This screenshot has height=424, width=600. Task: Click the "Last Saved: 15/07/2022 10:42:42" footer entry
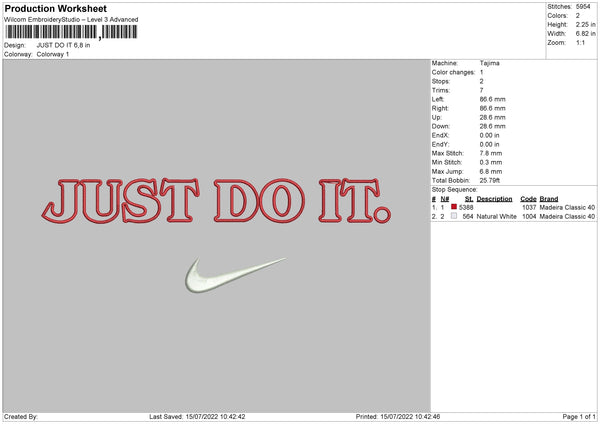[197, 417]
